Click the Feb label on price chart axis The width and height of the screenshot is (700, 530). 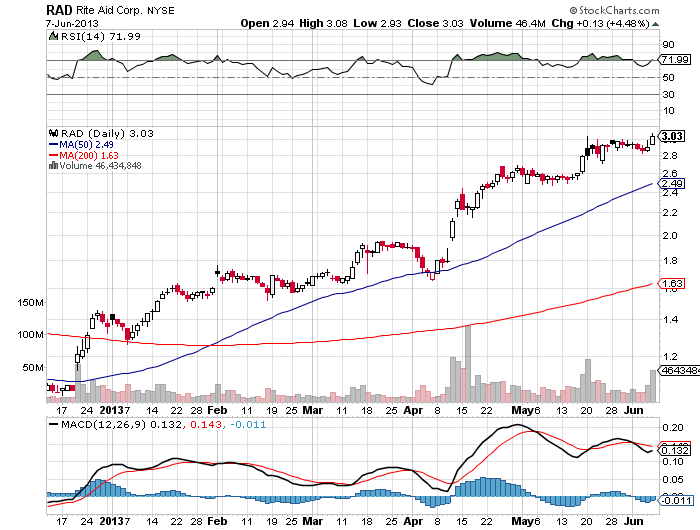tap(217, 410)
